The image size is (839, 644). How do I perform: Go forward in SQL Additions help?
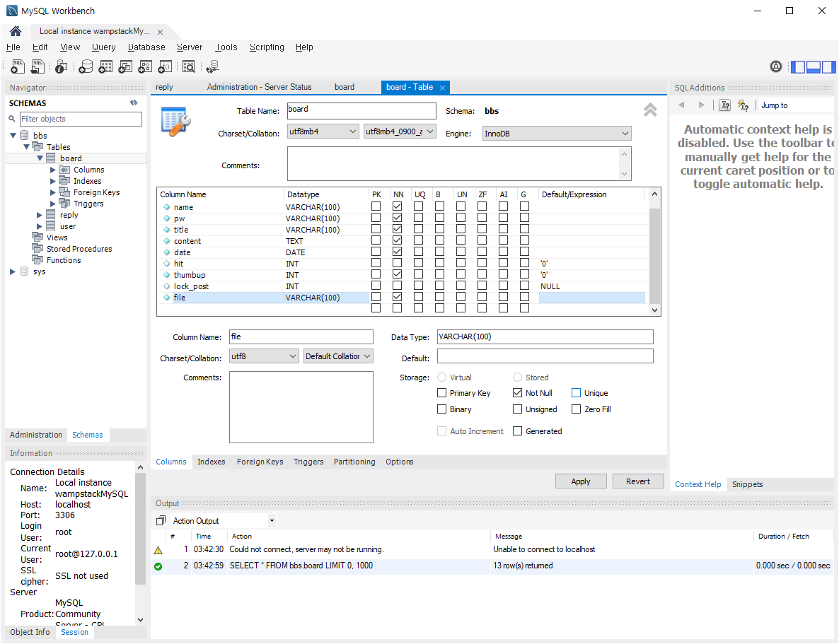tap(702, 105)
